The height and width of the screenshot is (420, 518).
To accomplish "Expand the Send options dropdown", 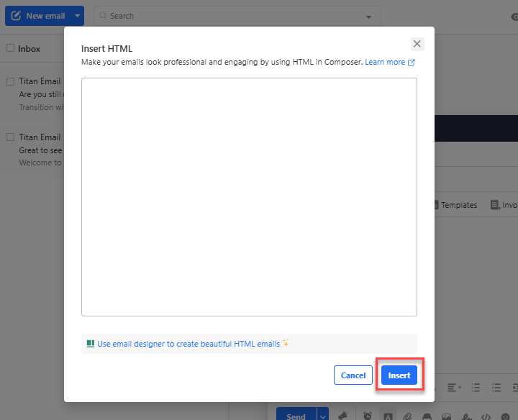I will tap(323, 415).
